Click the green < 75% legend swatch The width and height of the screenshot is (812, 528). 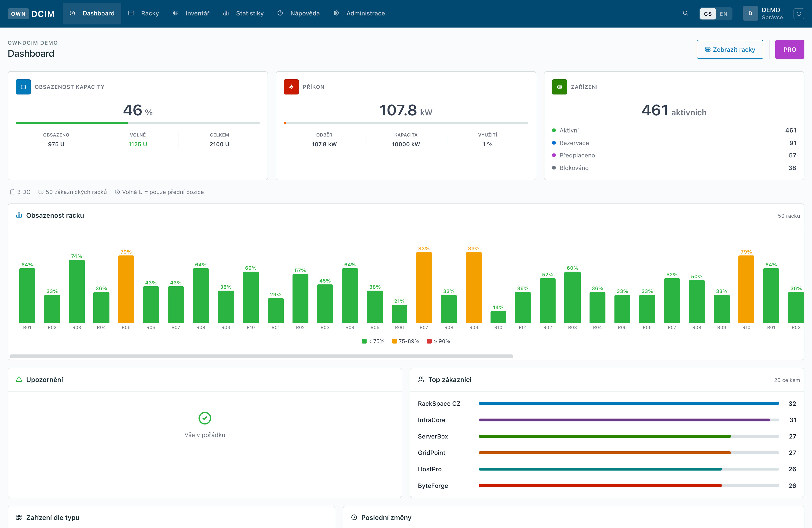(364, 341)
